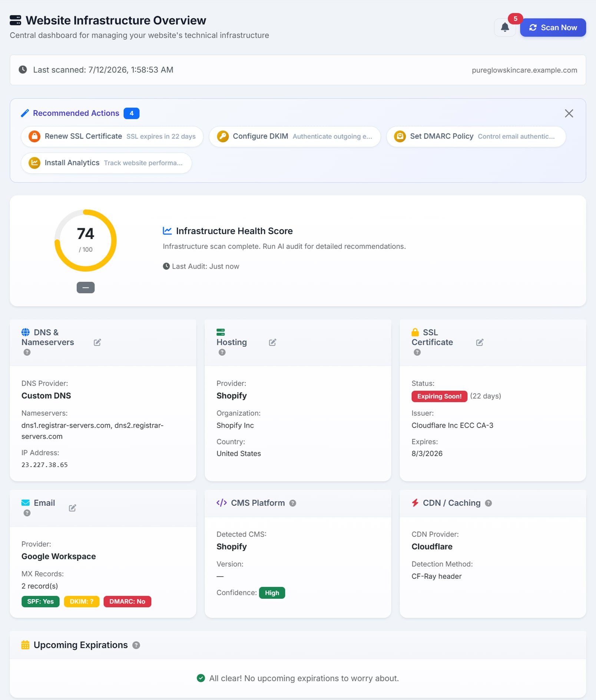The width and height of the screenshot is (596, 700).
Task: Show help for Hosting
Action: pyautogui.click(x=222, y=352)
